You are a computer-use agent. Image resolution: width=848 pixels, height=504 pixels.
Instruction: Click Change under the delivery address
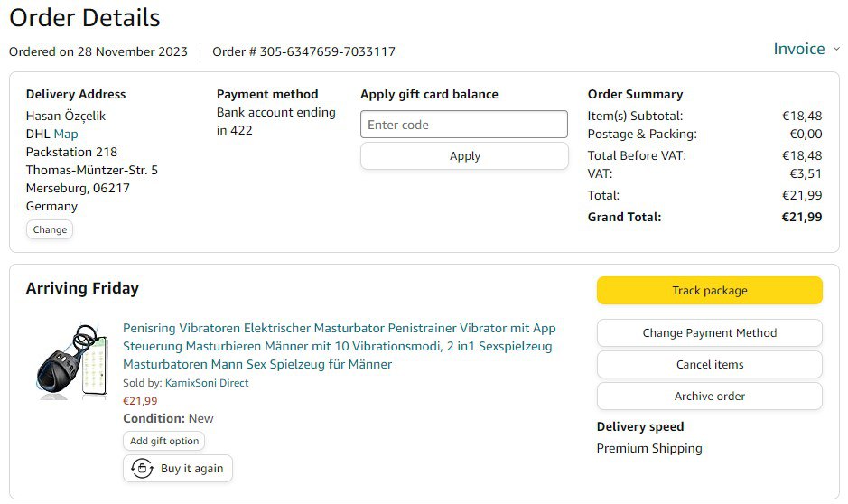click(x=50, y=229)
